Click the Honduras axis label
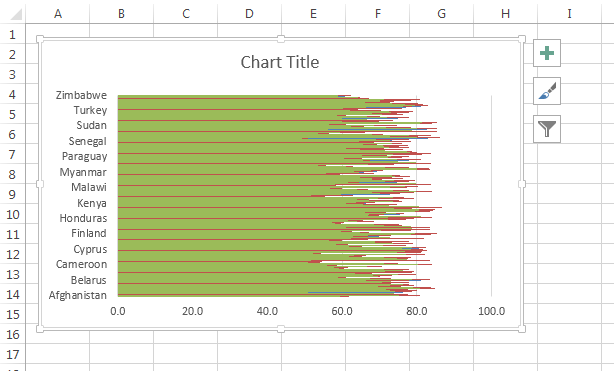Screen dimensions: 614x371 tap(83, 218)
